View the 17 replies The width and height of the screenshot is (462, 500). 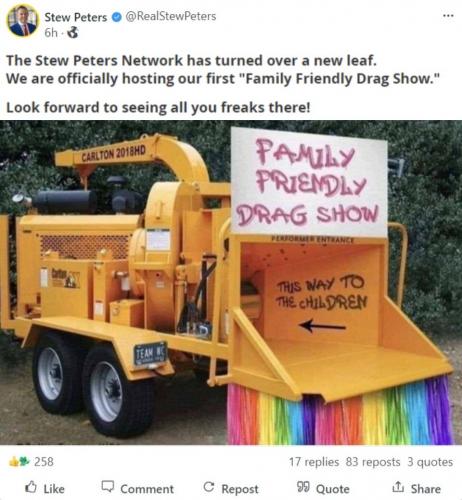pos(314,462)
